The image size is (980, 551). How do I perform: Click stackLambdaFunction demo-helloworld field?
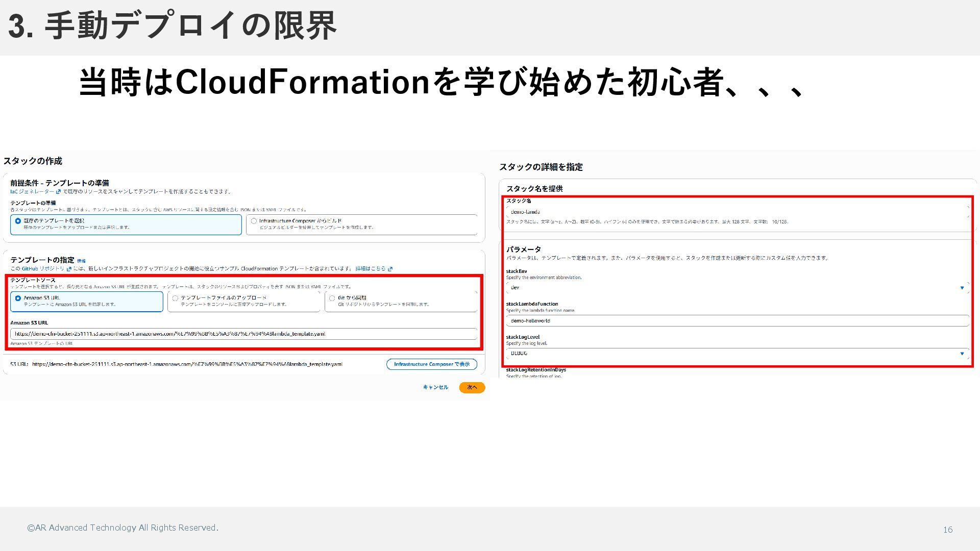point(737,321)
